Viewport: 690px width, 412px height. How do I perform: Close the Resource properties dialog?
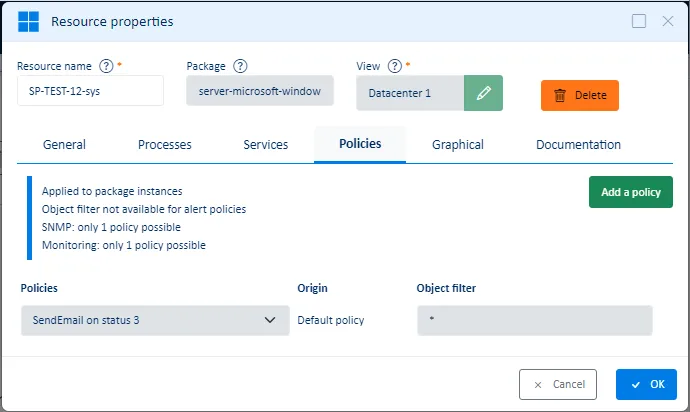(668, 21)
